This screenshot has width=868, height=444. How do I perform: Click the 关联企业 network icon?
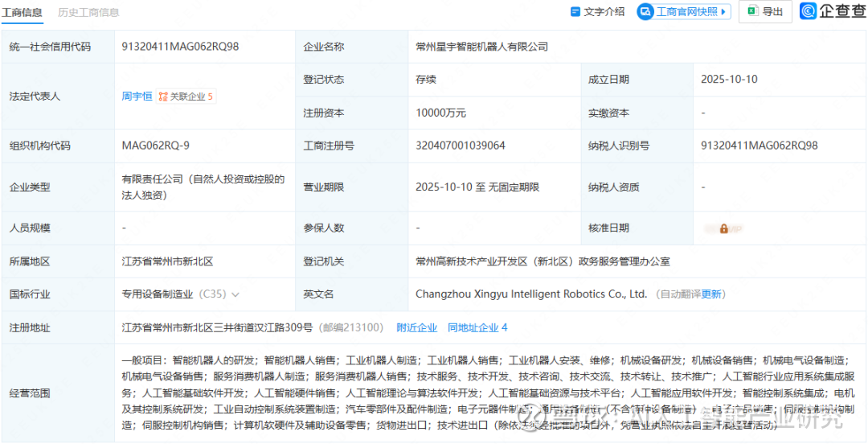[x=162, y=97]
